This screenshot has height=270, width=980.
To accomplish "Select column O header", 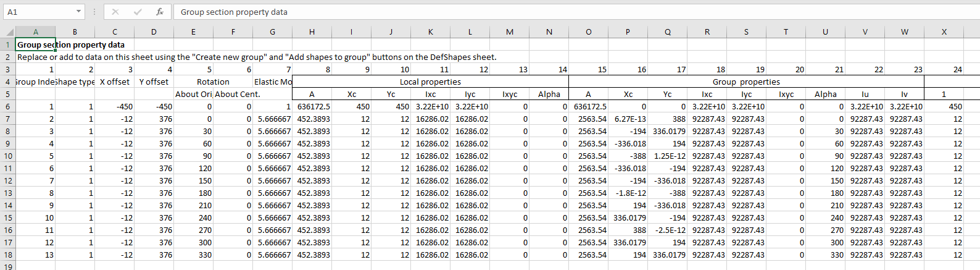I will [588, 32].
